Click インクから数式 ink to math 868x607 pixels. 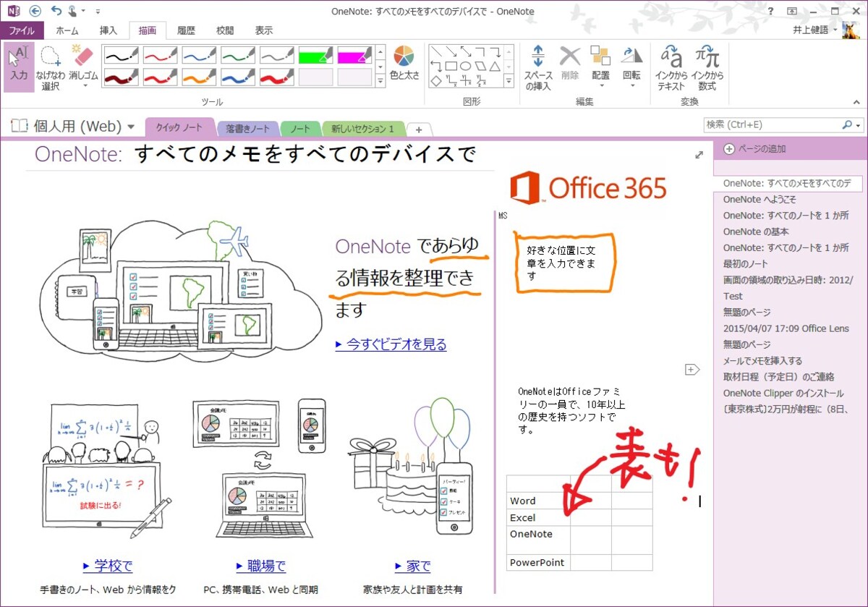[707, 67]
